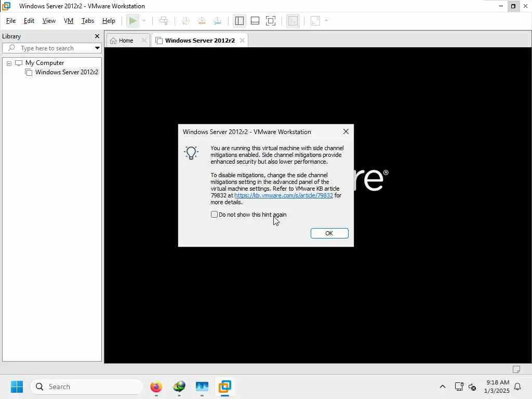Open the Help menu

109,21
